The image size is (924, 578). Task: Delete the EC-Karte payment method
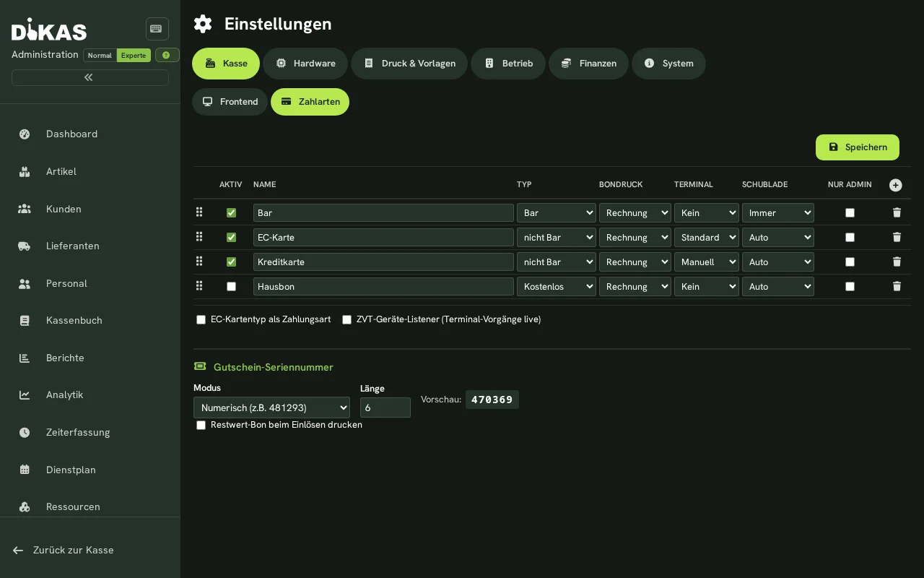tap(897, 237)
